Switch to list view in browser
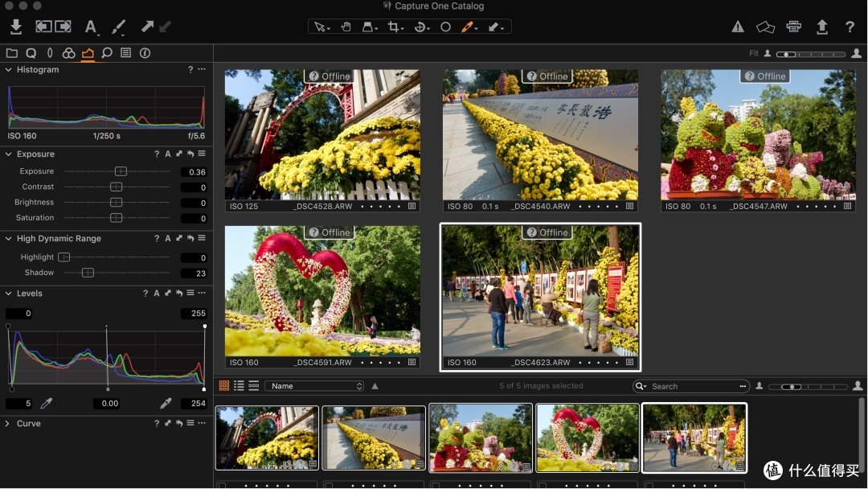 click(240, 386)
